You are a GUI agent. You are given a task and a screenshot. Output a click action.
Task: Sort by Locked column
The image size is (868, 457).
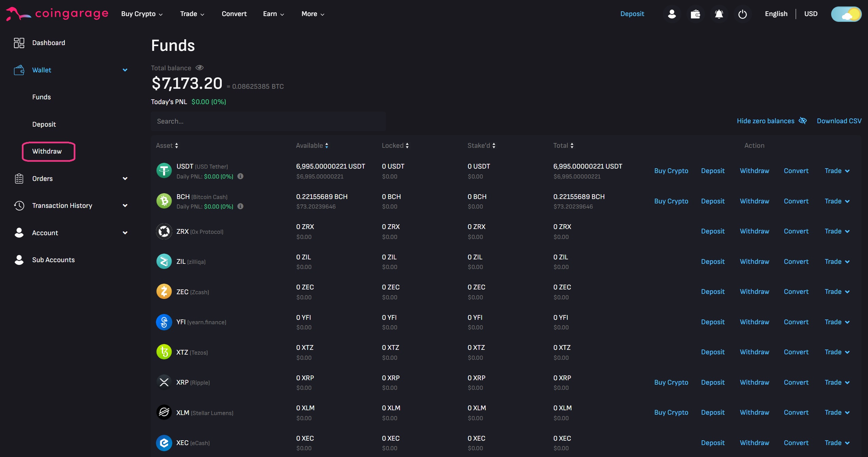(x=395, y=145)
